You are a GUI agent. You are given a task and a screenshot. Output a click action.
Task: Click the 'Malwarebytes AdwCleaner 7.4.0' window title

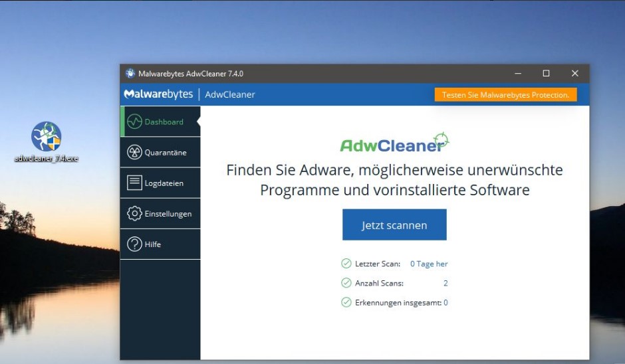[x=191, y=74]
